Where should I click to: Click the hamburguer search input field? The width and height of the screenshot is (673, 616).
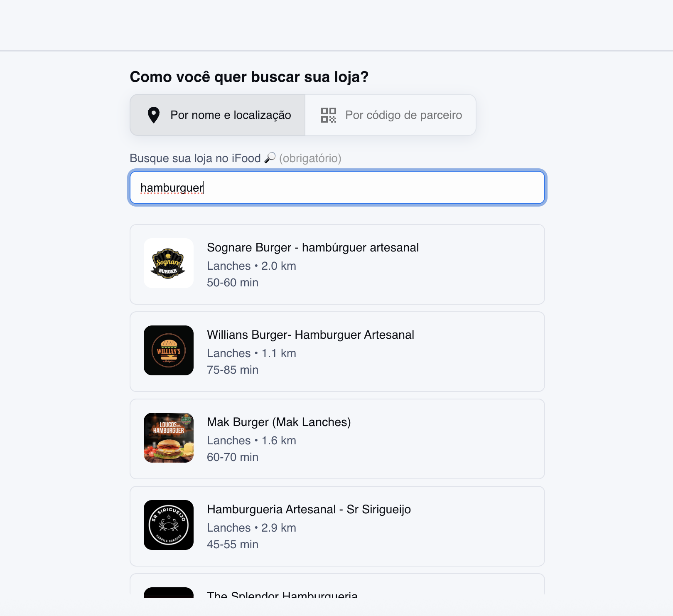pyautogui.click(x=337, y=187)
